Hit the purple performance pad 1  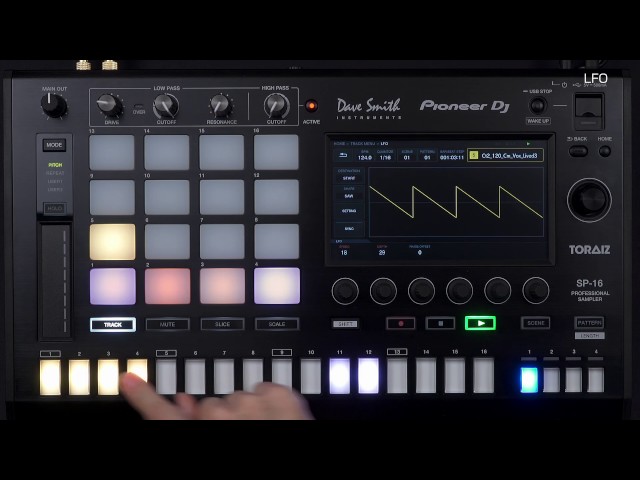113,286
